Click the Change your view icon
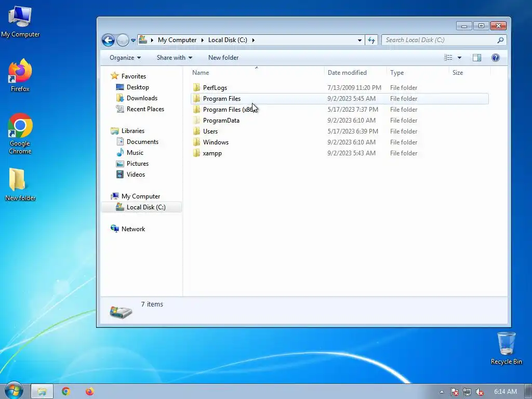 pyautogui.click(x=448, y=58)
